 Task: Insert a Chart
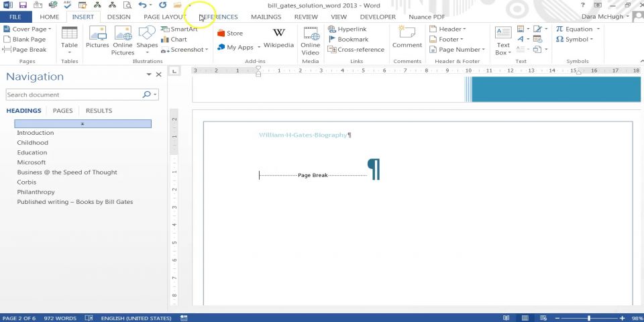pos(174,40)
